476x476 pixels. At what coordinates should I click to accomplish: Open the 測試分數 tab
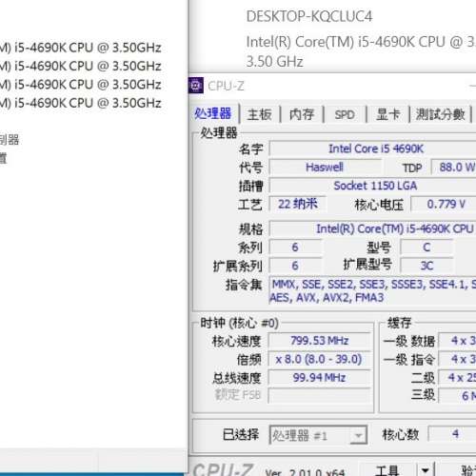pyautogui.click(x=440, y=114)
